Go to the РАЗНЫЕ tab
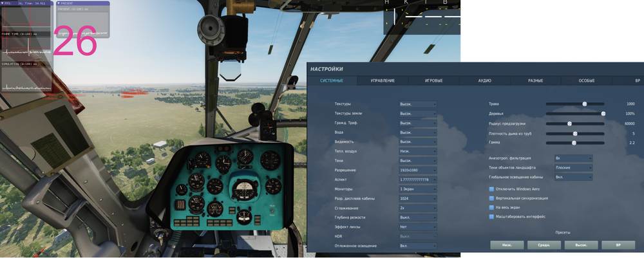 pyautogui.click(x=536, y=81)
